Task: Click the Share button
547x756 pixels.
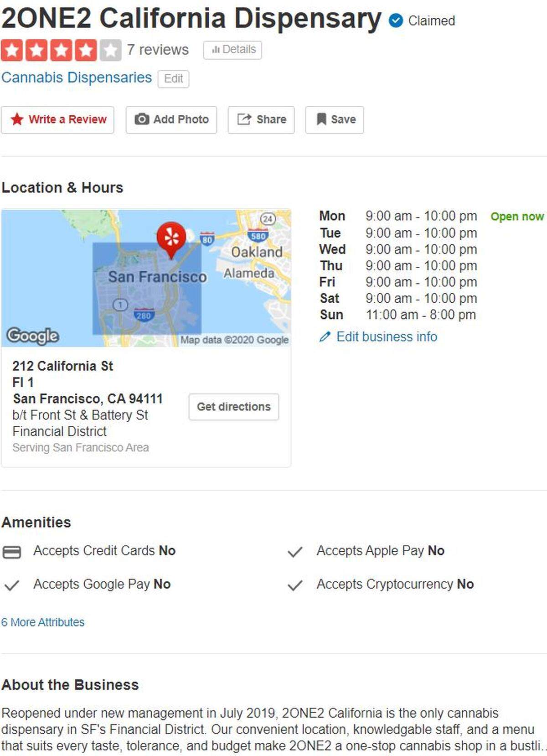Action: click(x=261, y=120)
